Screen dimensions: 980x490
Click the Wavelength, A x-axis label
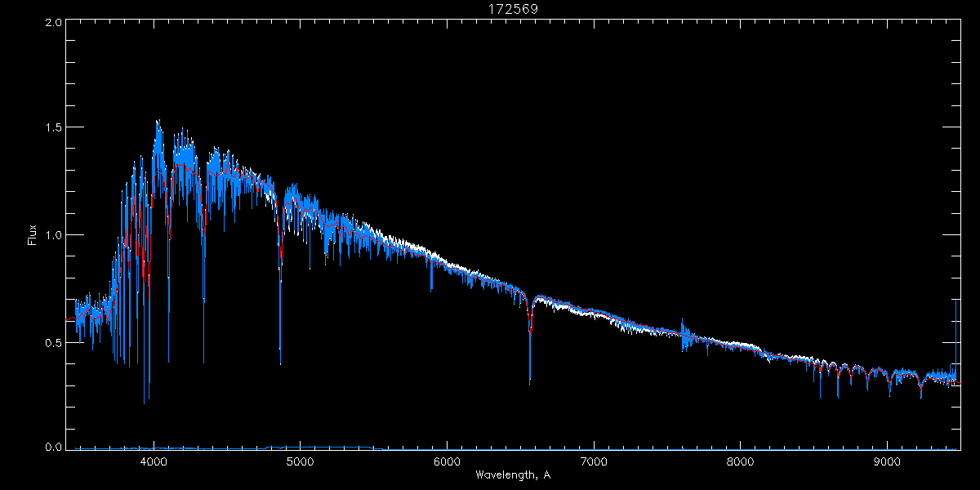513,475
